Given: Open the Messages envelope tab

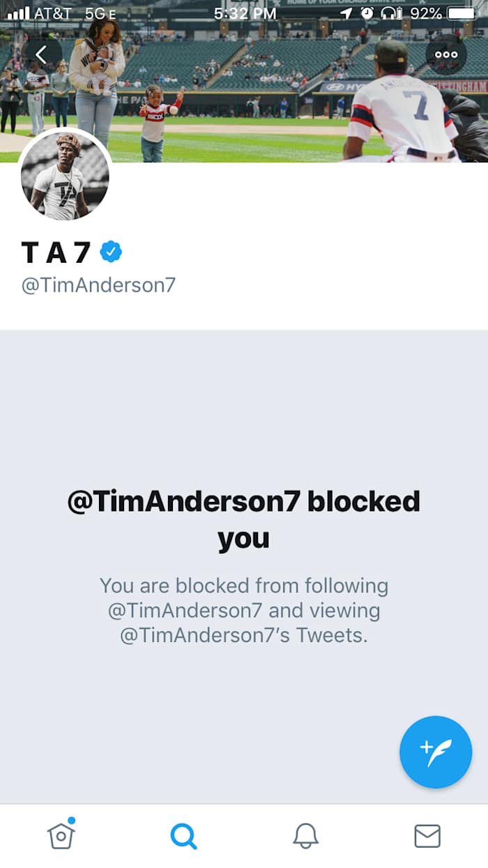Looking at the screenshot, I should [427, 835].
